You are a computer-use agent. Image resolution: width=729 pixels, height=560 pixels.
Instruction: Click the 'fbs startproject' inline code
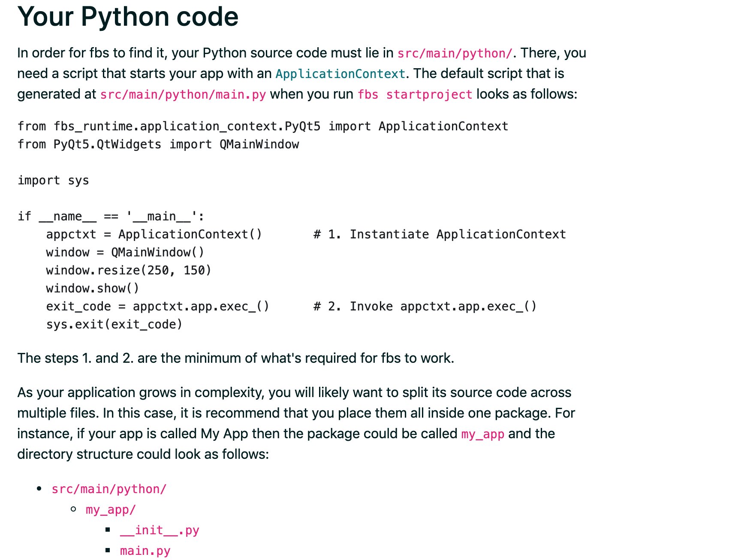(x=415, y=94)
